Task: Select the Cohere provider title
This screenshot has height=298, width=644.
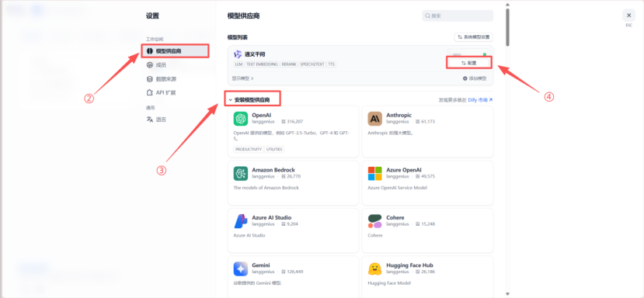Action: pyautogui.click(x=395, y=217)
